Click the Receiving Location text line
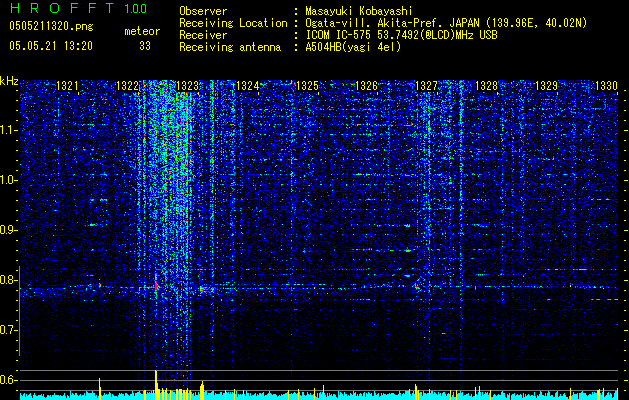Image resolution: width=629 pixels, height=400 pixels. 383,23
